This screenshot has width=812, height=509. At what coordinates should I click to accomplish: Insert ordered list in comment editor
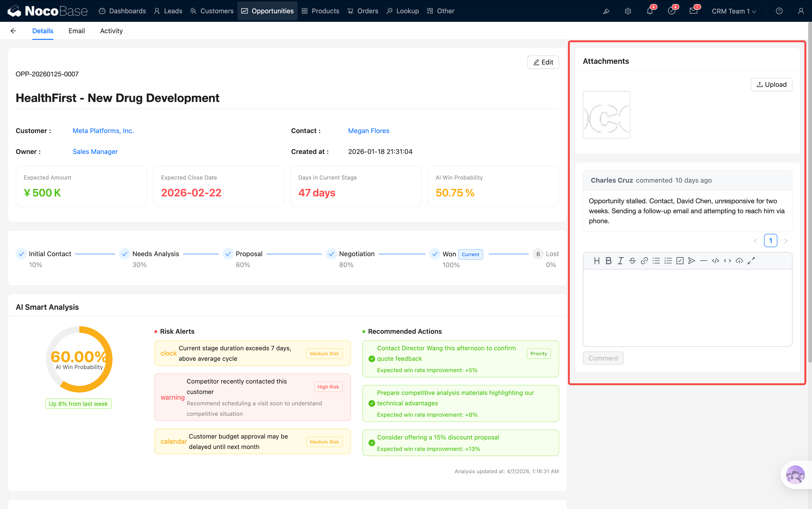668,261
